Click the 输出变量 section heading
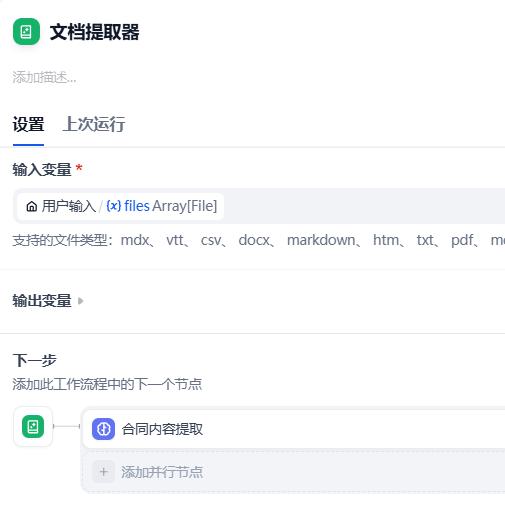The height and width of the screenshot is (527, 505). (42, 301)
